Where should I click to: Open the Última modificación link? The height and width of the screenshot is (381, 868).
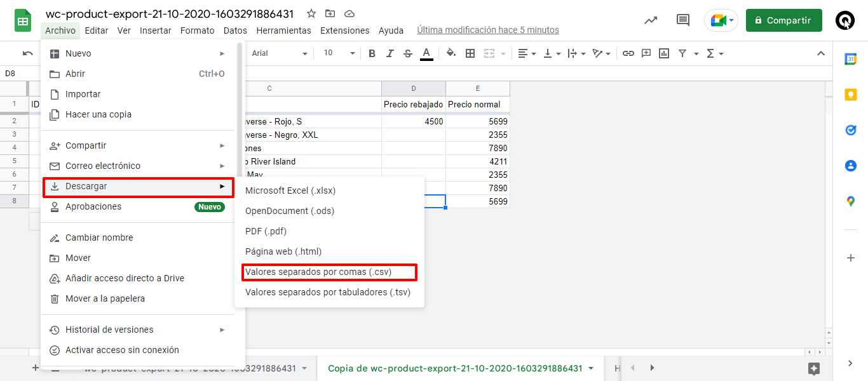coord(488,30)
